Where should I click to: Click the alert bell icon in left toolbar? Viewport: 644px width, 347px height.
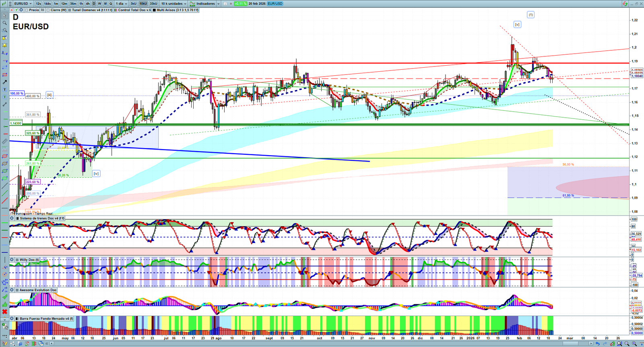[x=4, y=45]
